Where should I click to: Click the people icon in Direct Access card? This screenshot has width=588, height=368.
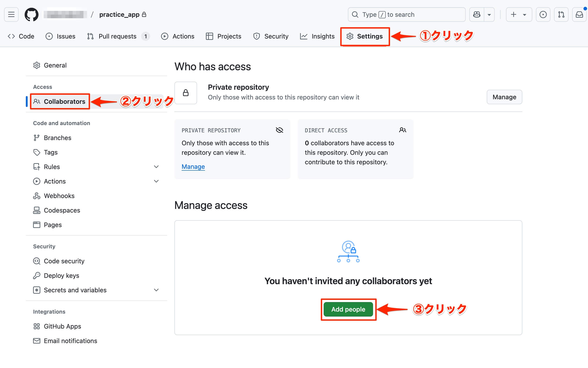tap(403, 130)
